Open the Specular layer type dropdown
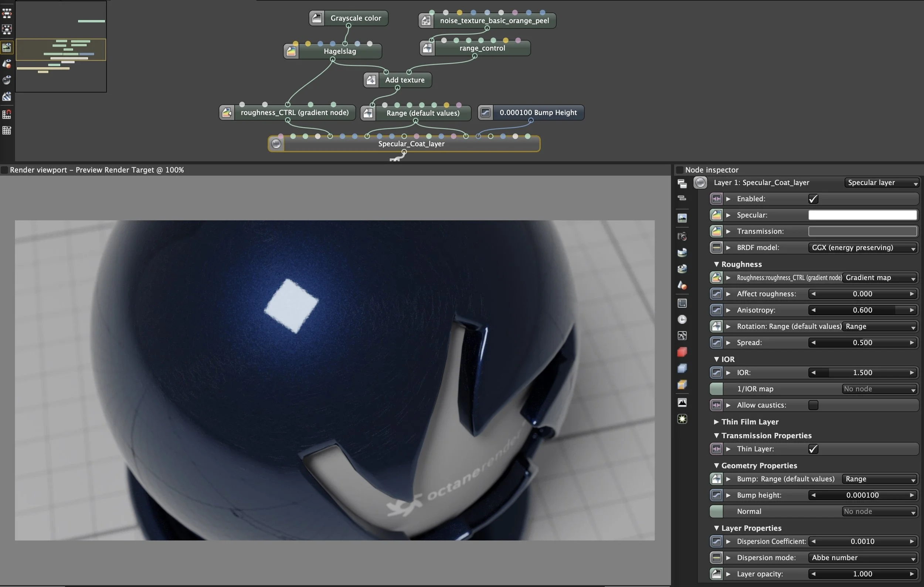The width and height of the screenshot is (924, 587). pos(881,183)
